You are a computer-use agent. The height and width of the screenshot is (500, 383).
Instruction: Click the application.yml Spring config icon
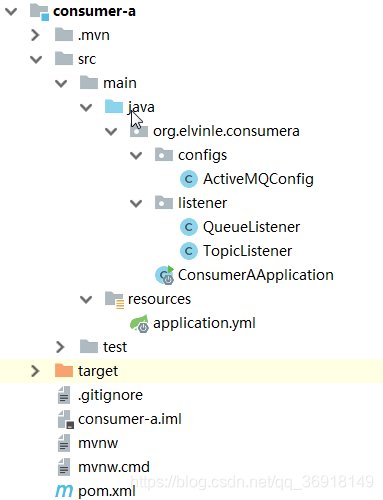point(139,324)
